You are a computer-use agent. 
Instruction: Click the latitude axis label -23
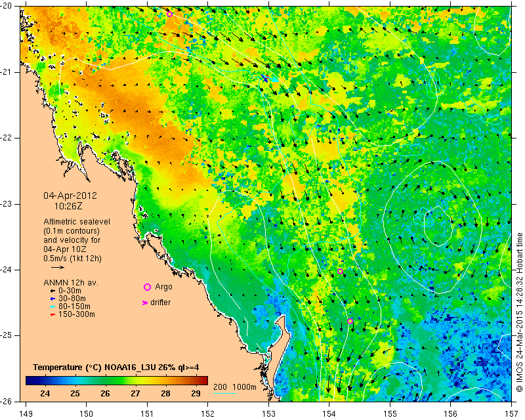(6, 204)
